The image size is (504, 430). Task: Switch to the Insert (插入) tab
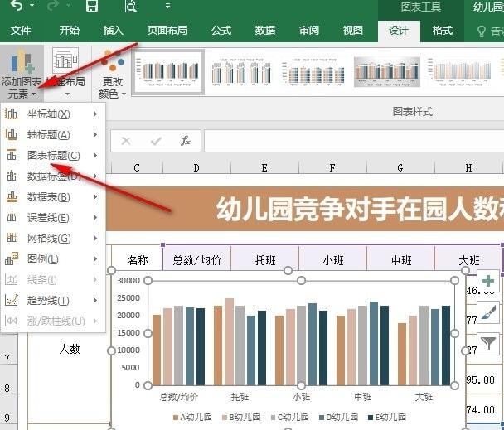coord(113,31)
